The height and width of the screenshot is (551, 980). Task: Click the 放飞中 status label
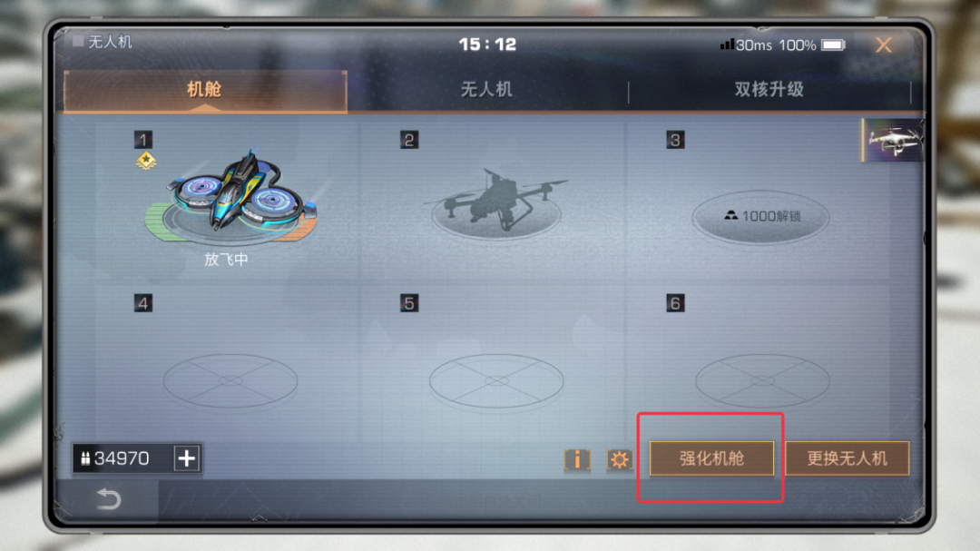226,259
